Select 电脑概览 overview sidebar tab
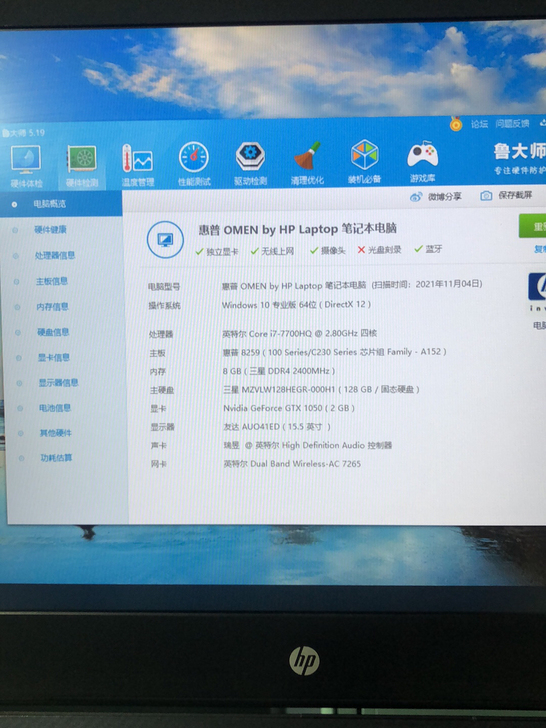 [61, 204]
